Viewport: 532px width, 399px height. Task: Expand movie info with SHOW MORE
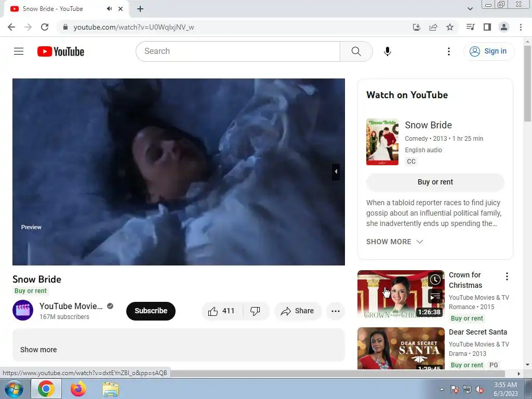[395, 242]
